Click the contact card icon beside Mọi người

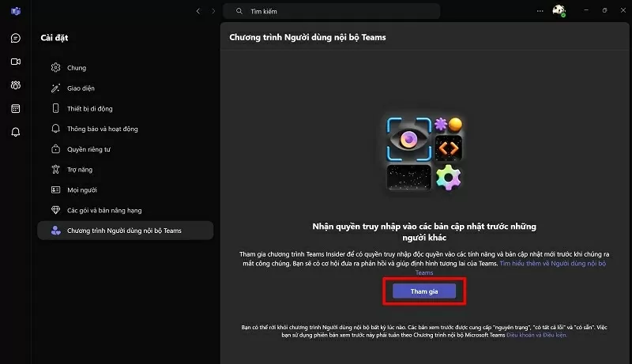point(55,190)
